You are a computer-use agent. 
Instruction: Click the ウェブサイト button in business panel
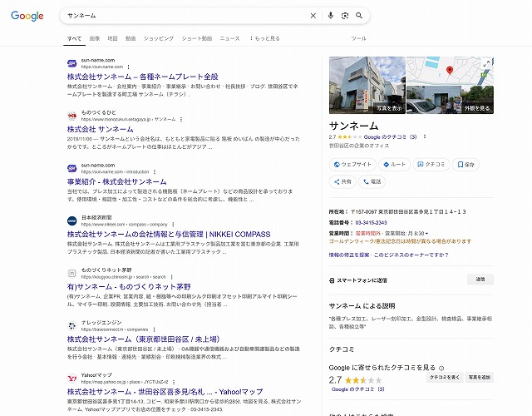coord(352,165)
